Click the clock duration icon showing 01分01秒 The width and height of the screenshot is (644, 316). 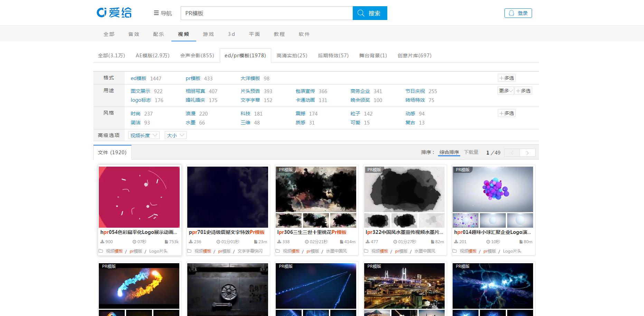(218, 242)
